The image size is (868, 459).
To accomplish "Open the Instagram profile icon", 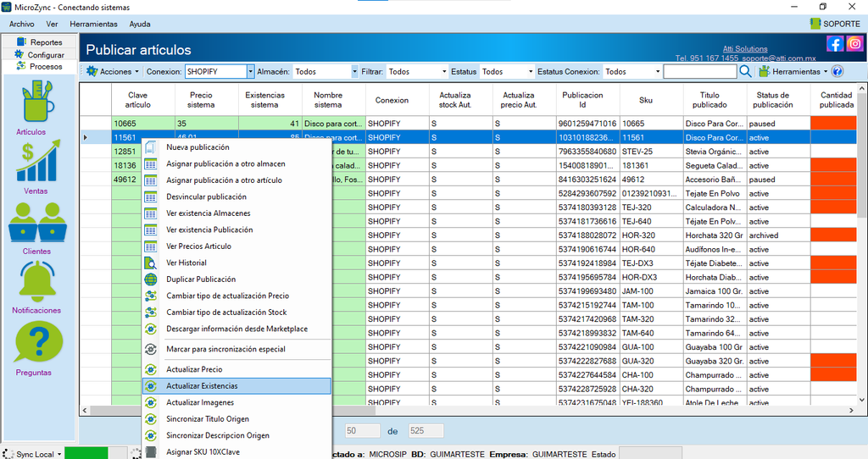I will click(854, 44).
